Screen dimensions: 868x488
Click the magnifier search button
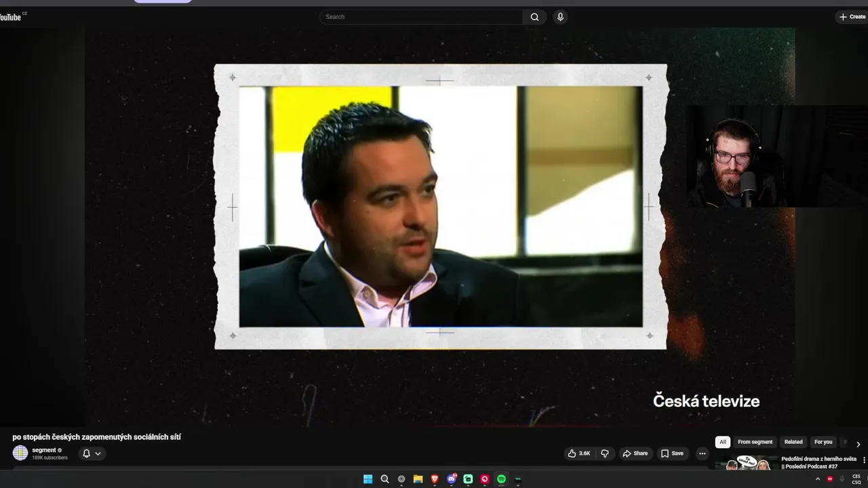click(x=534, y=17)
